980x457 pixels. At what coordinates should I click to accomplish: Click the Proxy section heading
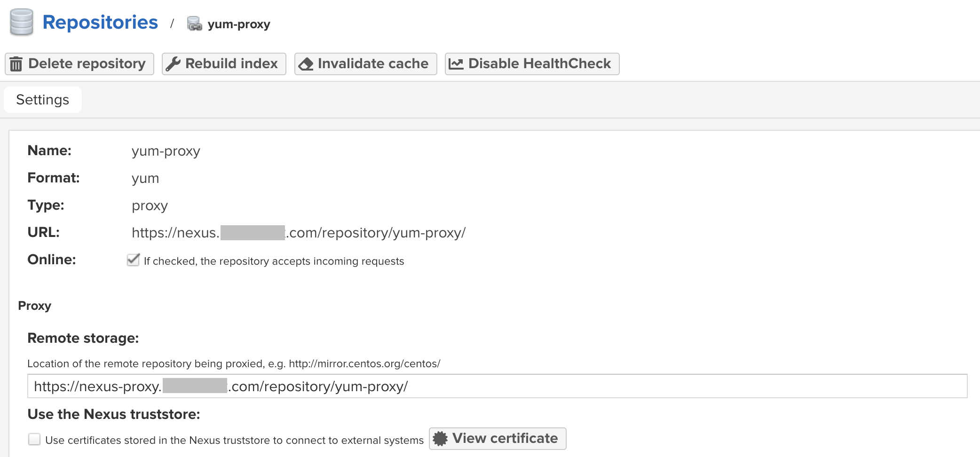coord(34,306)
